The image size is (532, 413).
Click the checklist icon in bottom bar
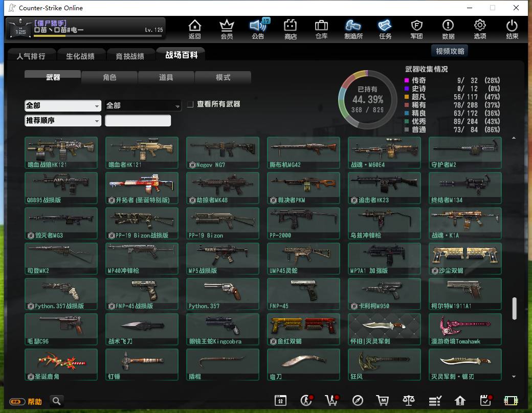435,400
